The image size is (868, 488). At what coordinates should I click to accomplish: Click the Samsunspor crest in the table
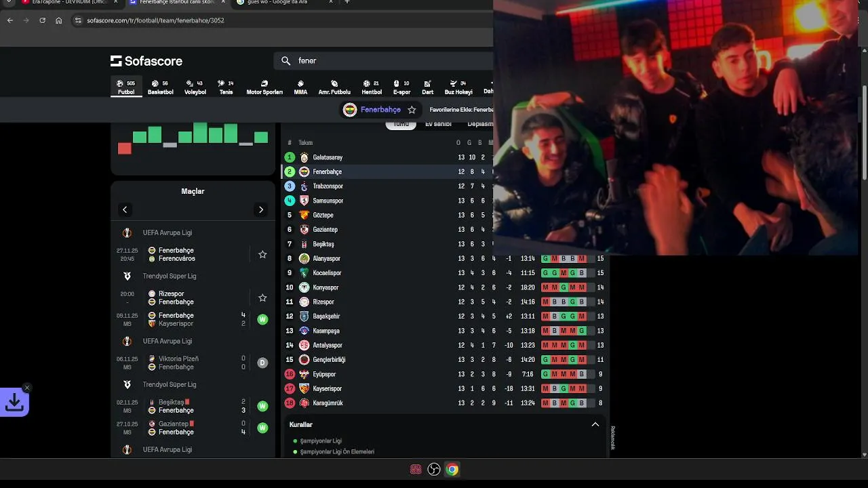click(304, 201)
